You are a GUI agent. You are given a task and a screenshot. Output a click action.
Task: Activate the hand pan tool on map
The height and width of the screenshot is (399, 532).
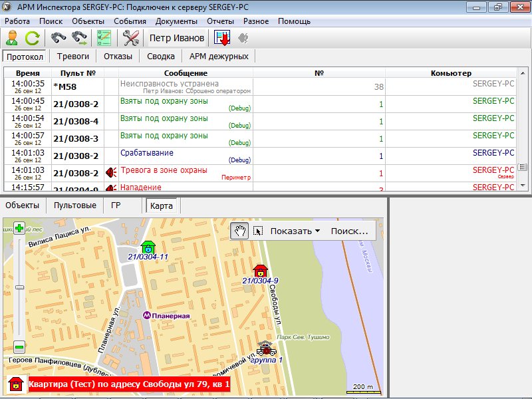pyautogui.click(x=240, y=231)
